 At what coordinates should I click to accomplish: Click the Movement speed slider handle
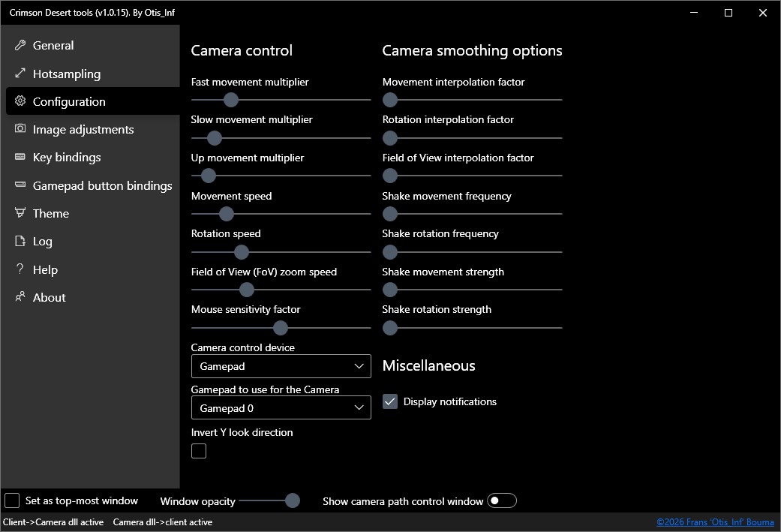click(226, 214)
